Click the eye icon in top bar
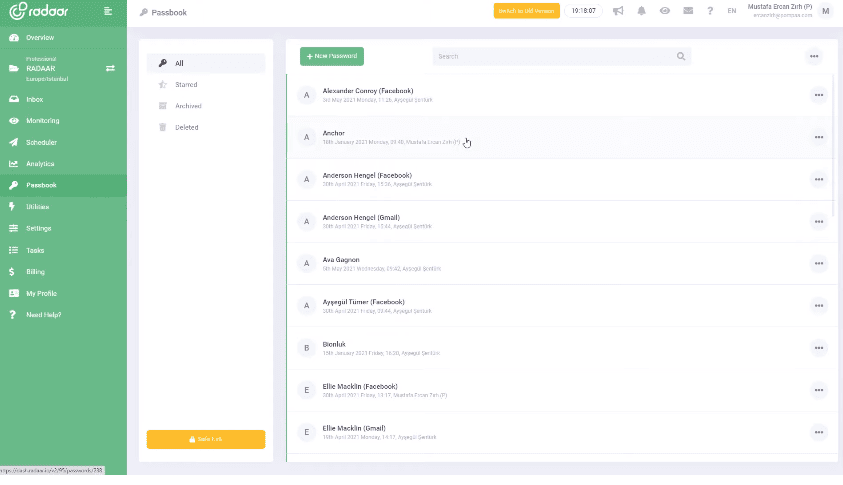 pos(665,11)
